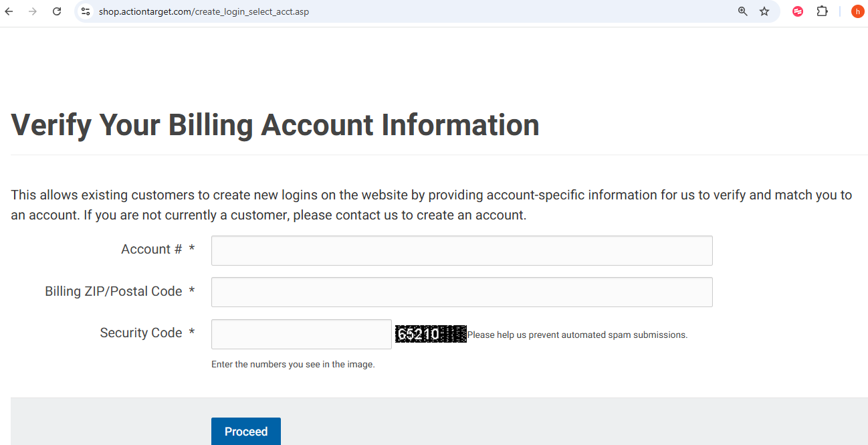Click the browser back arrow

pos(9,11)
